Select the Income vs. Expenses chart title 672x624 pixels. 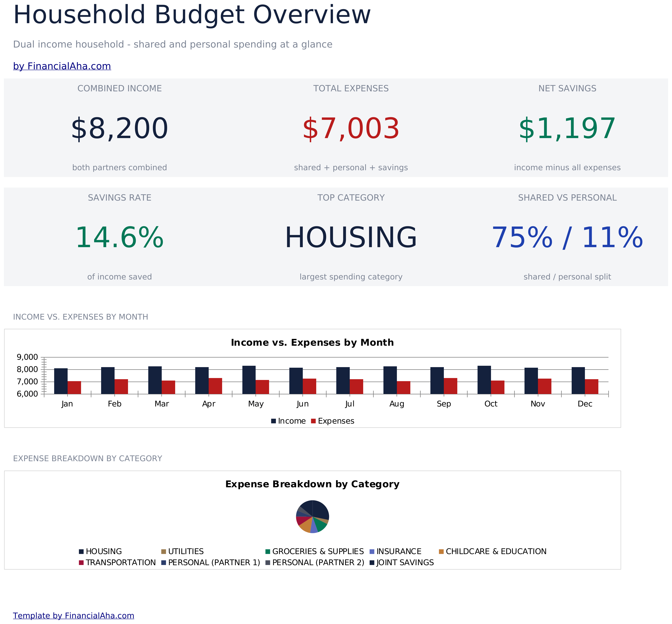312,342
